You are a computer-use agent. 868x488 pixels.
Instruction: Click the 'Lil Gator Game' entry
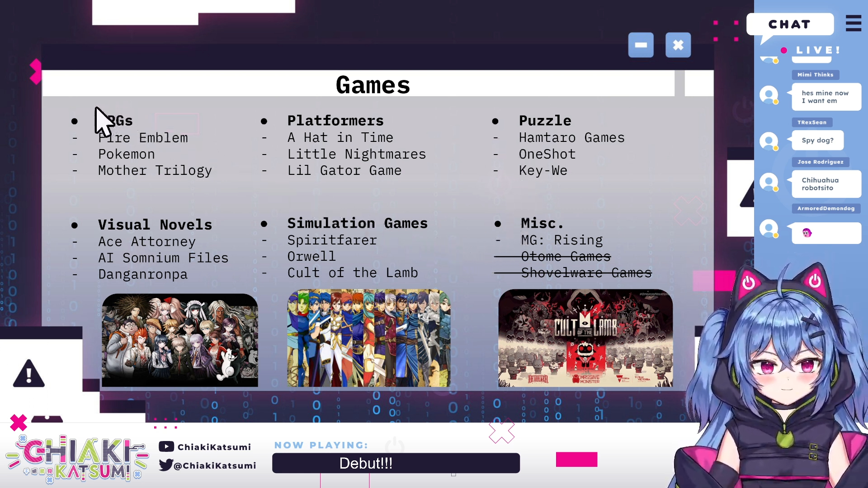344,170
